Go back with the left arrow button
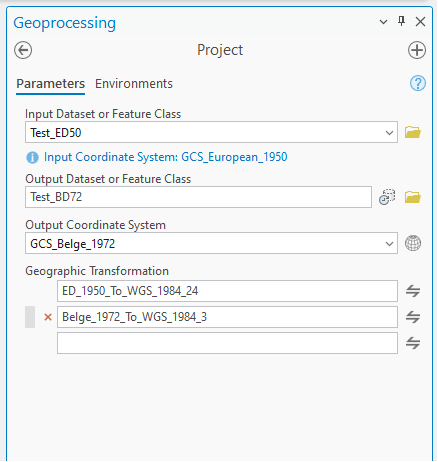The width and height of the screenshot is (438, 462). [23, 51]
